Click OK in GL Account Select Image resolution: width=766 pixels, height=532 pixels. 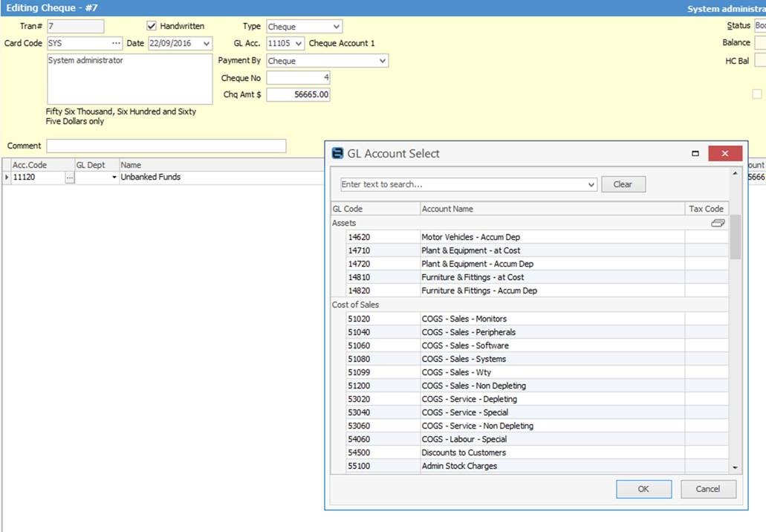(x=643, y=489)
